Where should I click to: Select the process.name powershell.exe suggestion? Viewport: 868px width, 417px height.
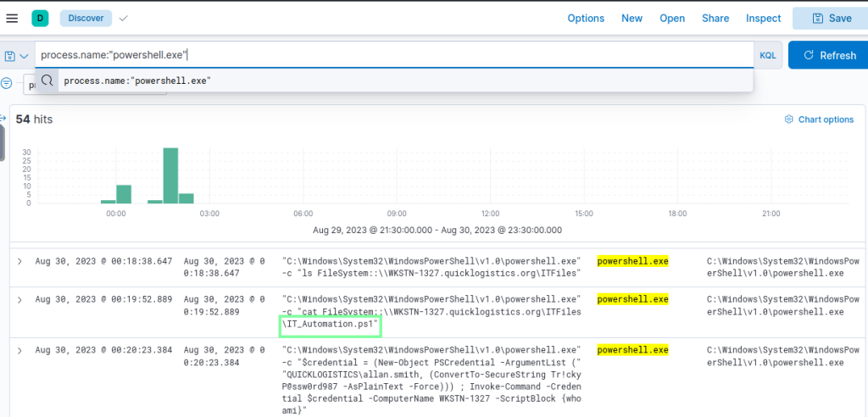click(137, 81)
